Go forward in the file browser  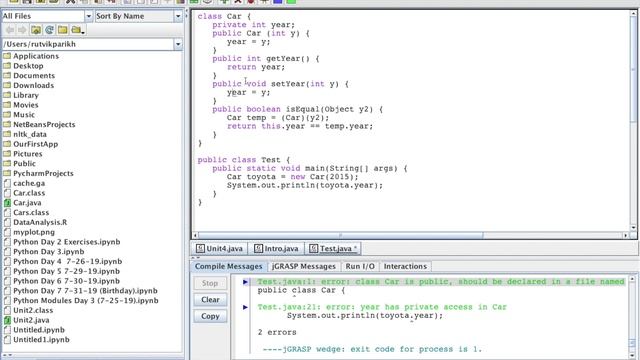[22, 30]
